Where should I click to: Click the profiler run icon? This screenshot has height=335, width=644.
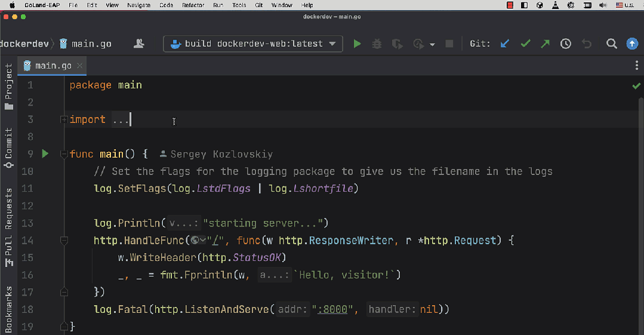418,44
